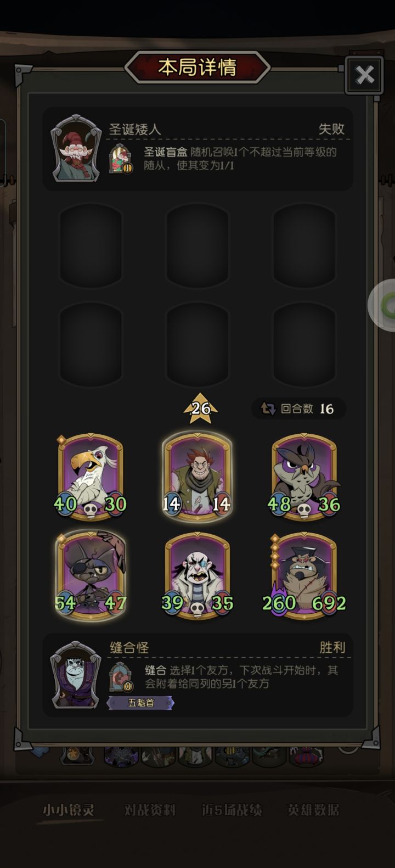This screenshot has height=868, width=395.
Task: Tap the gold arrow level 26 badge
Action: point(201,408)
